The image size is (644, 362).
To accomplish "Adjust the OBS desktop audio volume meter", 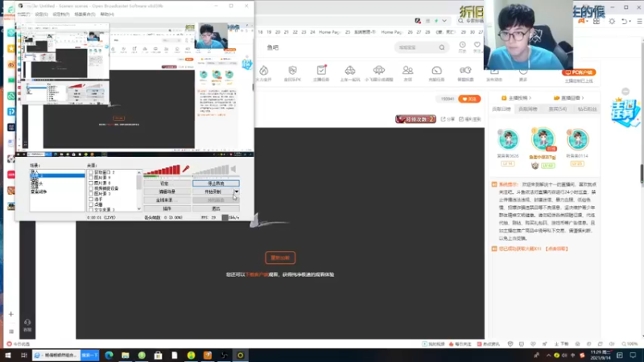I will (x=211, y=170).
